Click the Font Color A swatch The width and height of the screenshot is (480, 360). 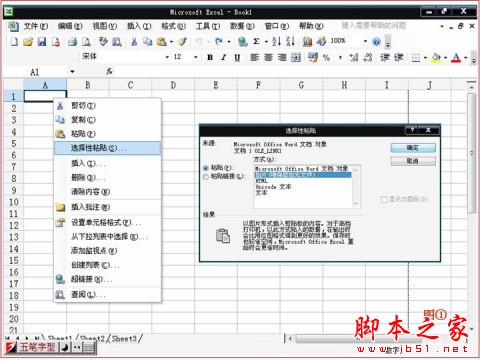pyautogui.click(x=456, y=58)
